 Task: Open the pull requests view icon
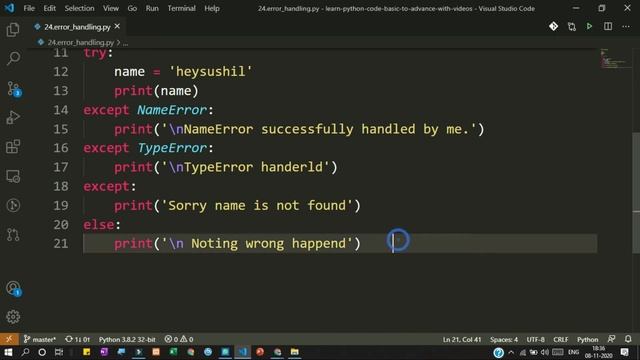coord(13,235)
